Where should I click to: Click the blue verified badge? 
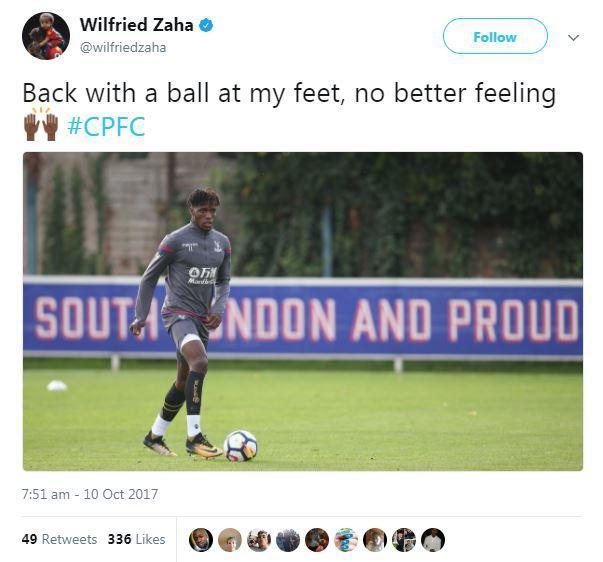(206, 25)
